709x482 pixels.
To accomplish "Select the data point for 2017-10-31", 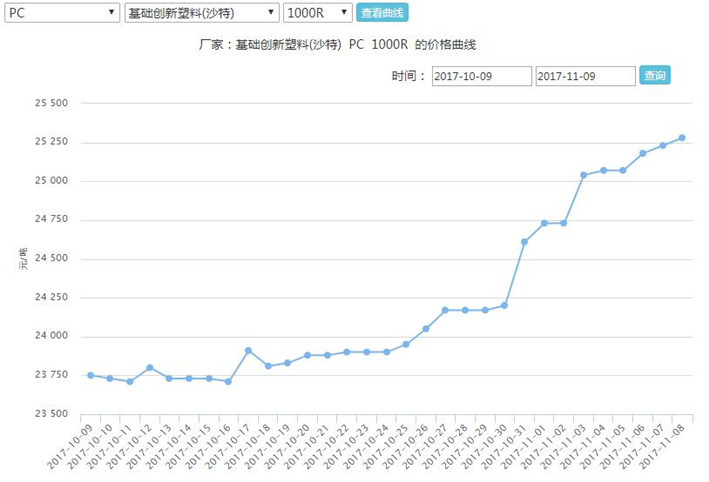I will [x=524, y=242].
